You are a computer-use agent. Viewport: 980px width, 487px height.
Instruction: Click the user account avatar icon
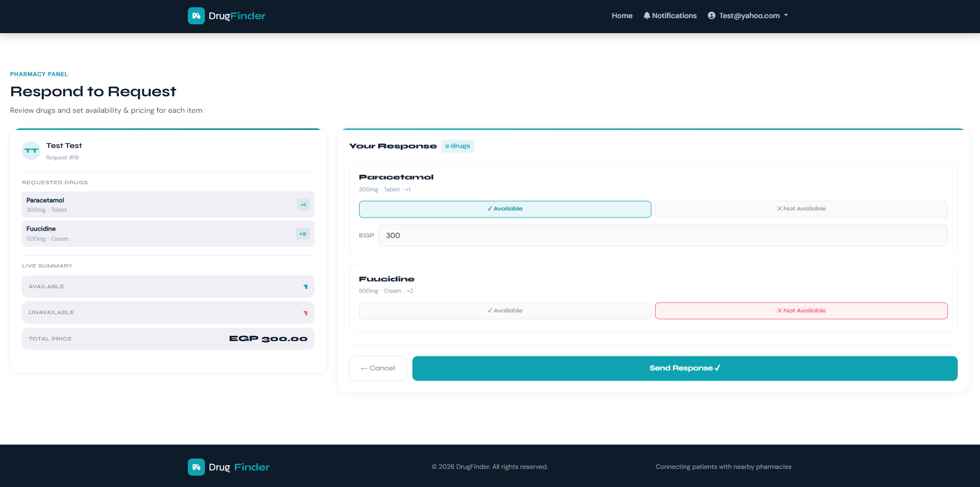click(x=711, y=16)
